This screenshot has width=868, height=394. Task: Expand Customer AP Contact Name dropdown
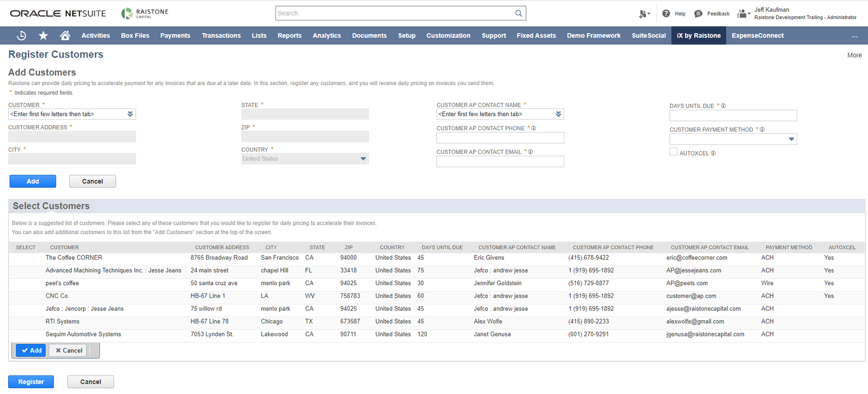[x=558, y=114]
